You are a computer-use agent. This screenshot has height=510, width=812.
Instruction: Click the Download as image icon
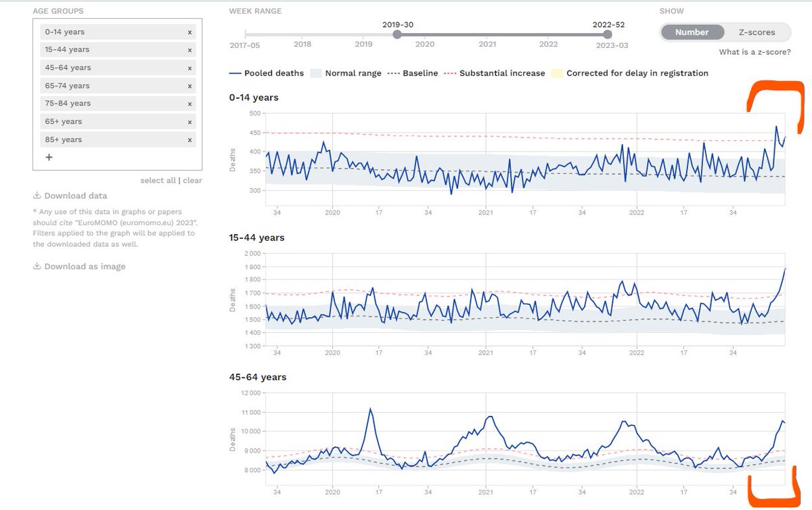(37, 266)
